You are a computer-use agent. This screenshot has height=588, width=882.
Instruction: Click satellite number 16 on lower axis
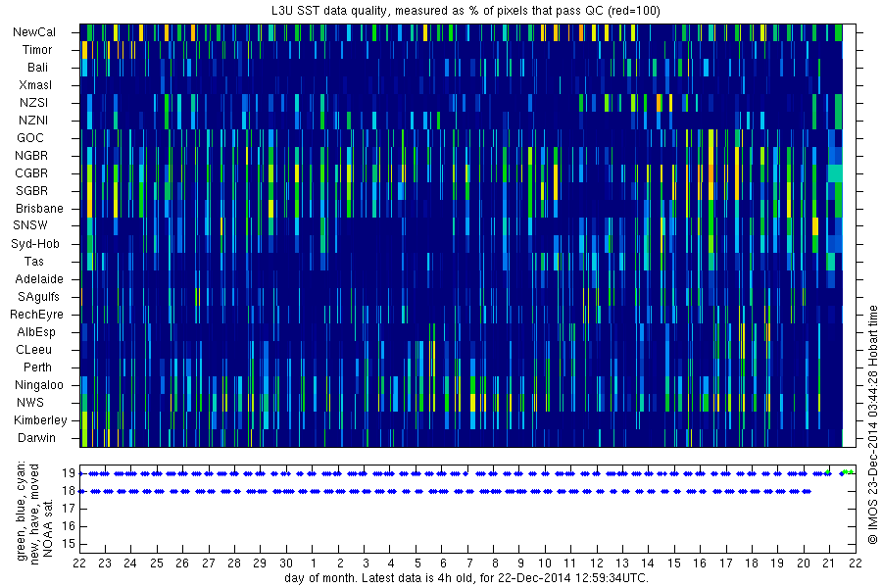click(69, 526)
